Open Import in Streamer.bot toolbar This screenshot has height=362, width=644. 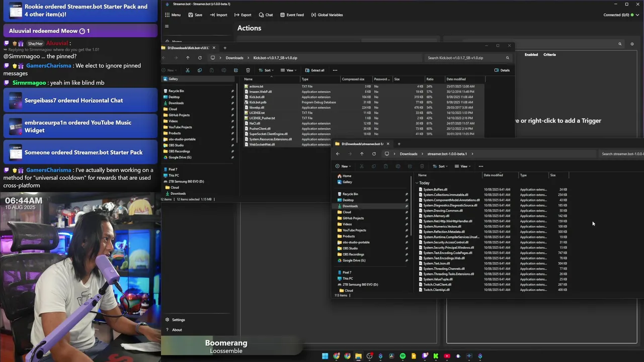pyautogui.click(x=218, y=15)
